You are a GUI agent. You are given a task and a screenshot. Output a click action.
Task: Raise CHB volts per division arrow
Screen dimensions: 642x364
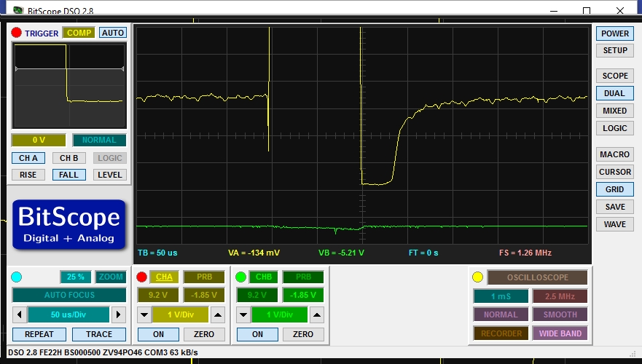pos(317,315)
